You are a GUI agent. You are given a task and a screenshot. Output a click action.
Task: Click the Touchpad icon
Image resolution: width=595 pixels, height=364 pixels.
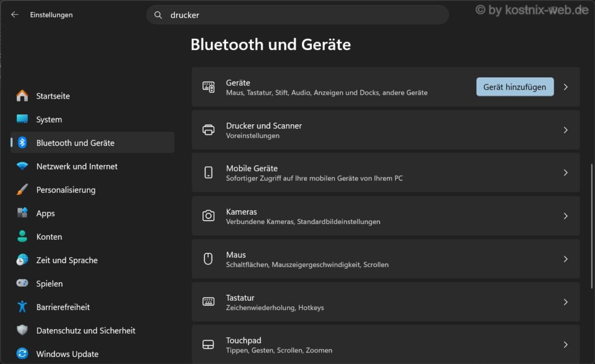point(209,344)
